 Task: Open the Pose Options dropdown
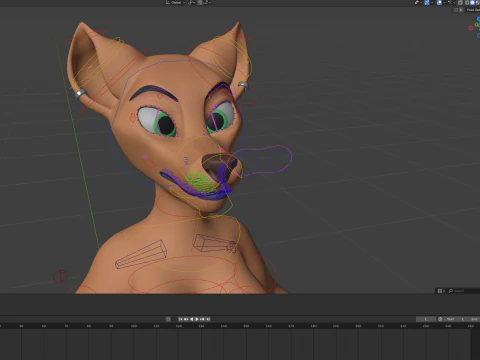coord(473,10)
